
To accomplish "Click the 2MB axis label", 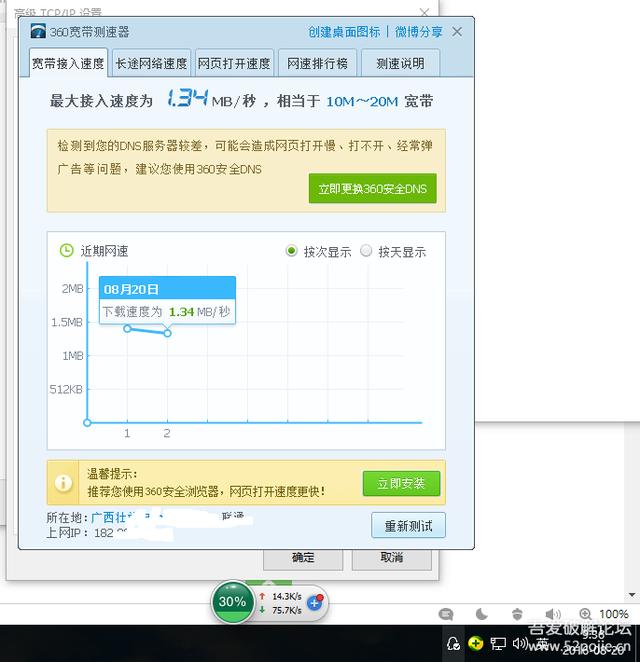I will pos(73,288).
